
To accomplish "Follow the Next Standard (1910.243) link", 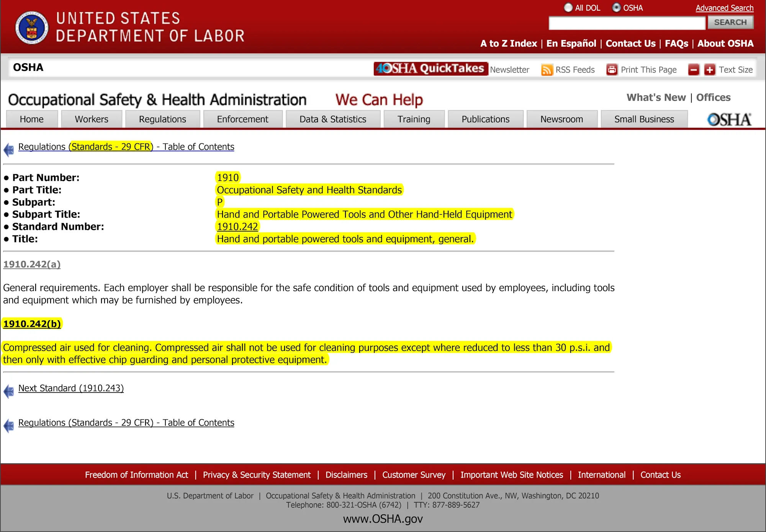I will (x=71, y=388).
